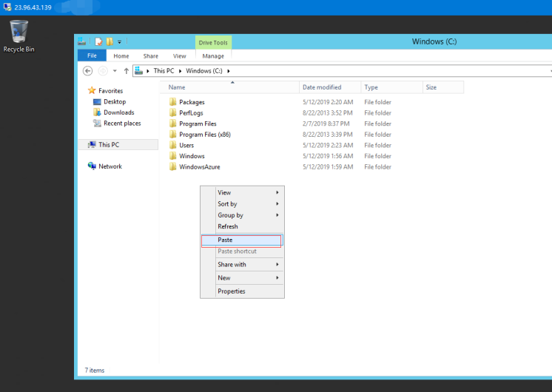Open the File ribbon tab
Viewport: 552px width, 392px height.
coord(92,55)
